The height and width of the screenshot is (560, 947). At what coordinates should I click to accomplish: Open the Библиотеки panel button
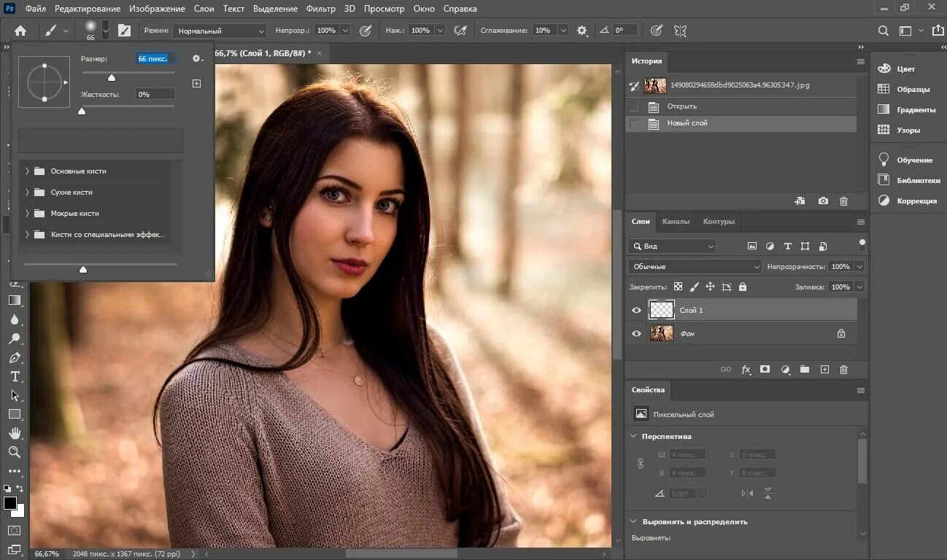coord(908,180)
